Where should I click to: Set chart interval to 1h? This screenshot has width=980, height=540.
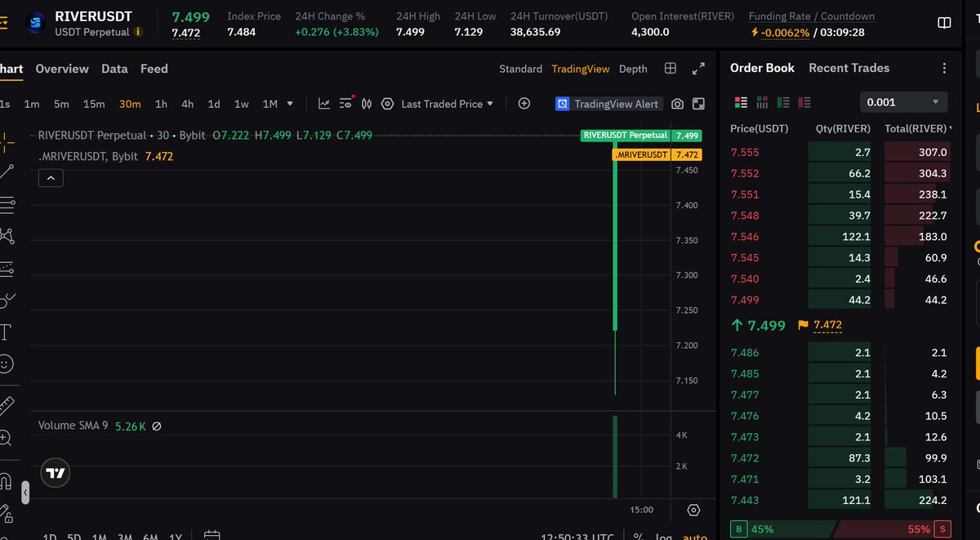(161, 104)
